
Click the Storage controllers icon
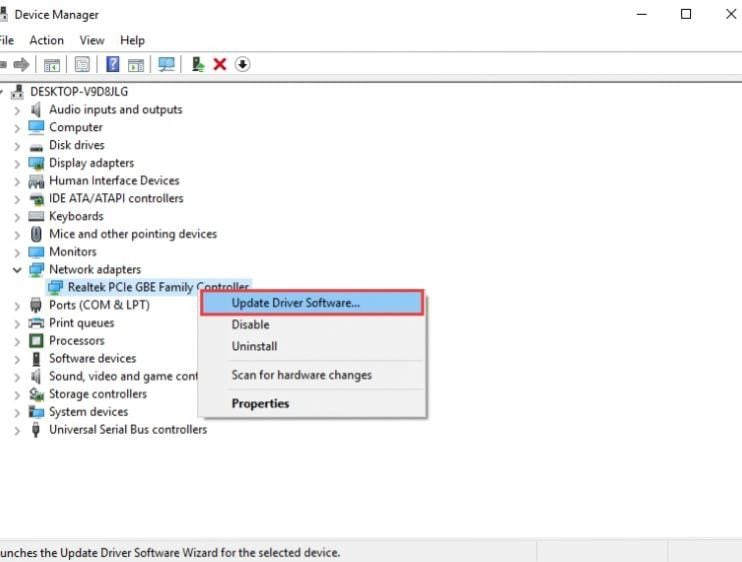(x=36, y=394)
